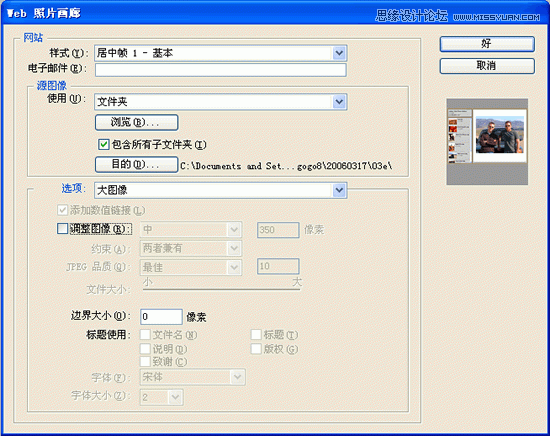The height and width of the screenshot is (436, 550).
Task: Open the JPEG 品质 dropdown showing 最佳
Action: [191, 267]
